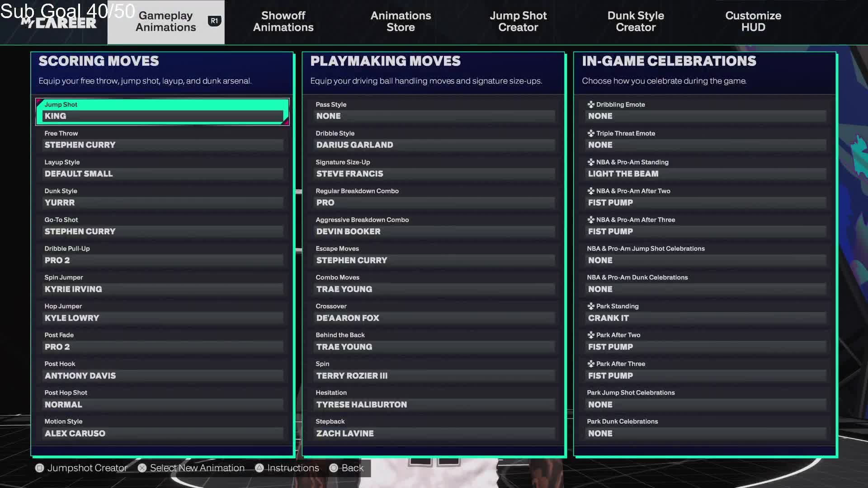The width and height of the screenshot is (868, 488).
Task: Click the d-pad icon beside Park Standing
Action: click(591, 306)
